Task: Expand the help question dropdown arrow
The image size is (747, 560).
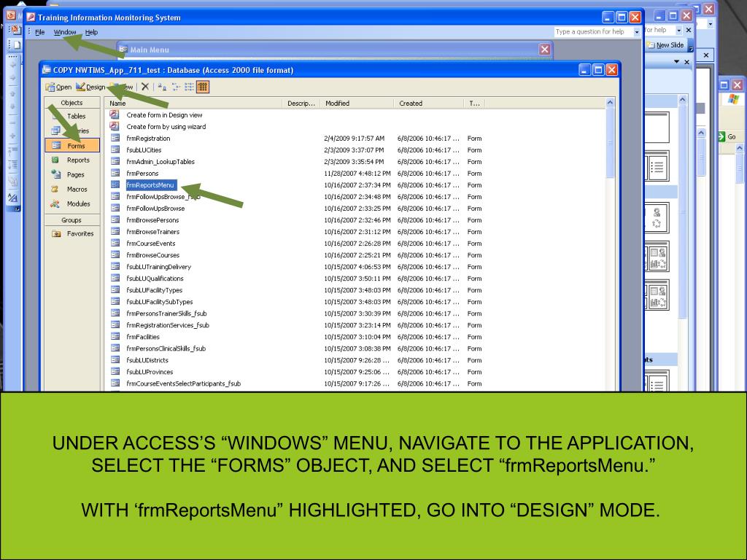Action: (636, 32)
